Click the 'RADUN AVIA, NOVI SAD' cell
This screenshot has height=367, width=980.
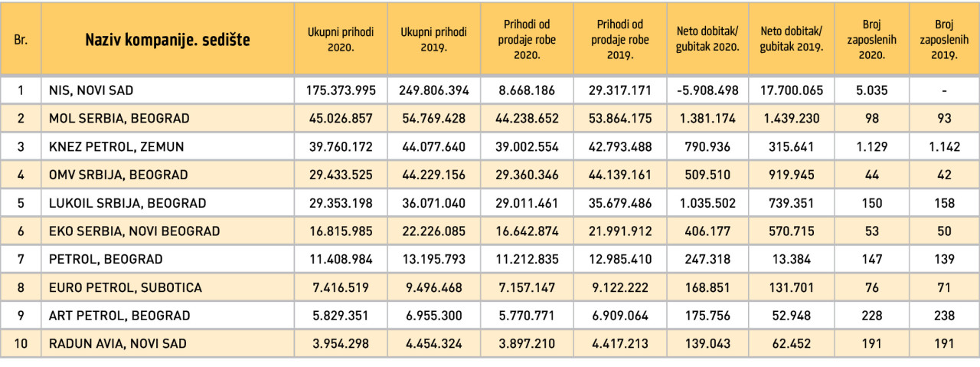[x=168, y=344]
